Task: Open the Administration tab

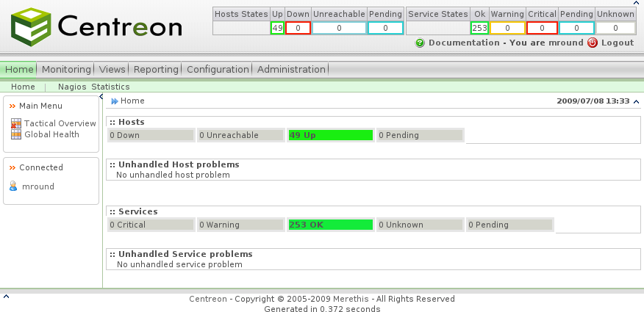Action: [x=291, y=69]
